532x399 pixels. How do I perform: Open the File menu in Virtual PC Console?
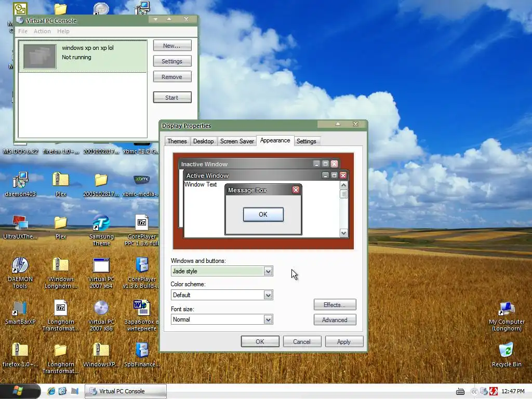coord(23,31)
